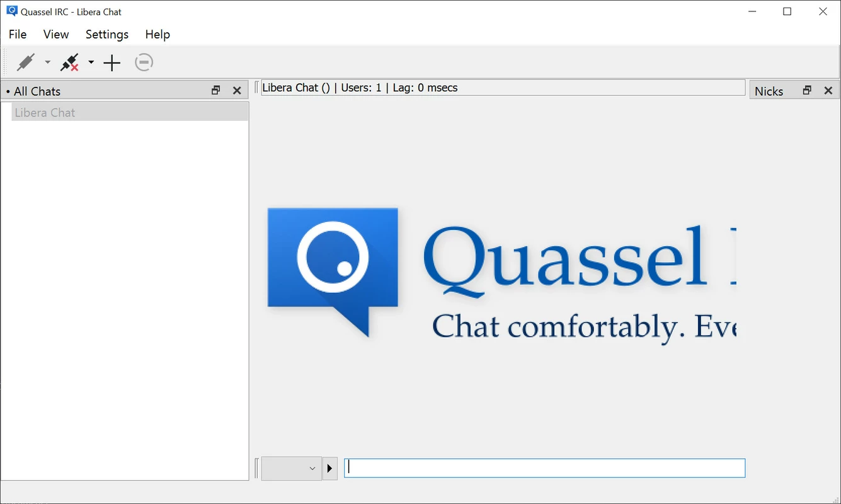Open the Disconnect button's dropdown arrow
Image resolution: width=841 pixels, height=504 pixels.
91,62
